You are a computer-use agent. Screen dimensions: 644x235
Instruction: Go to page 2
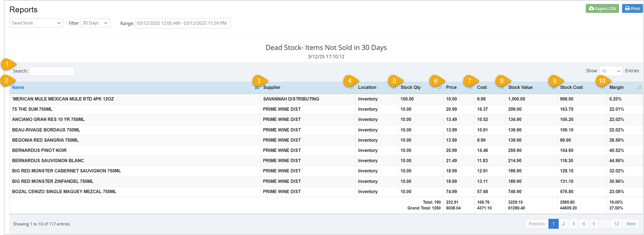coord(563,224)
